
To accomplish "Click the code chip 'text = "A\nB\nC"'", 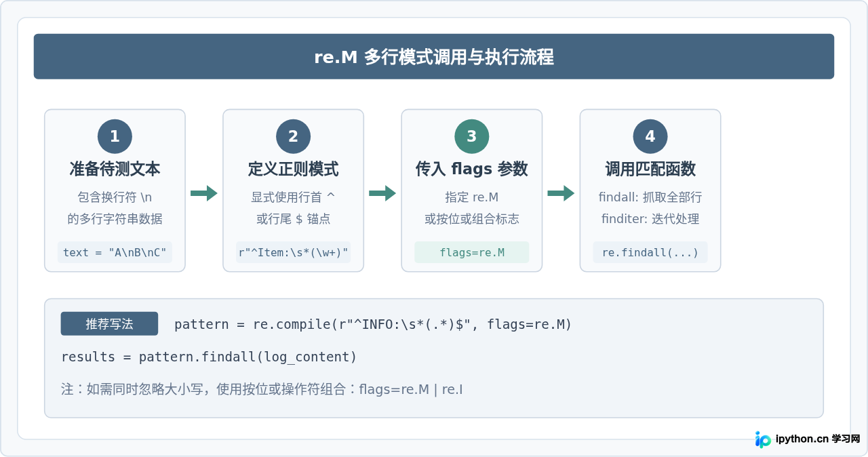I will point(115,252).
